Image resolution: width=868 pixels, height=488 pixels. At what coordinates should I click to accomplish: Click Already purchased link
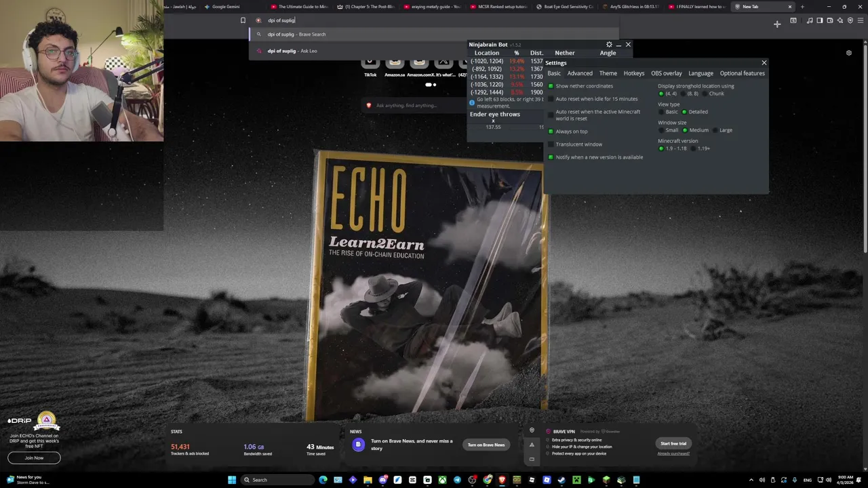[673, 453]
